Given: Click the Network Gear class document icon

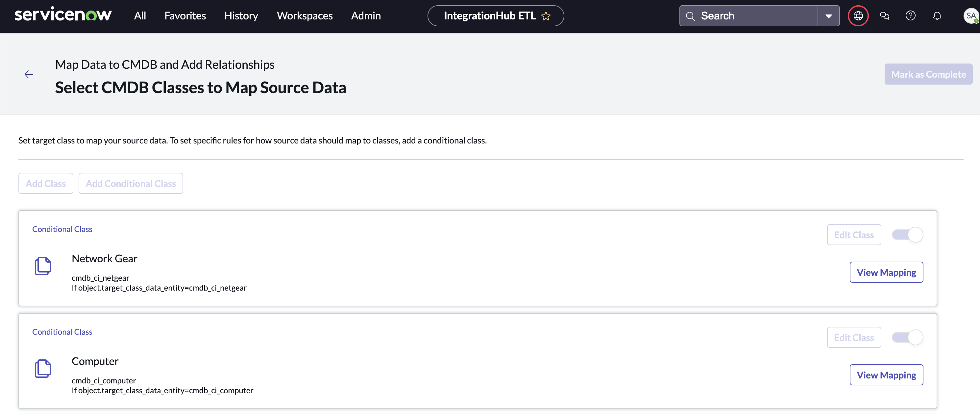Looking at the screenshot, I should [x=43, y=266].
